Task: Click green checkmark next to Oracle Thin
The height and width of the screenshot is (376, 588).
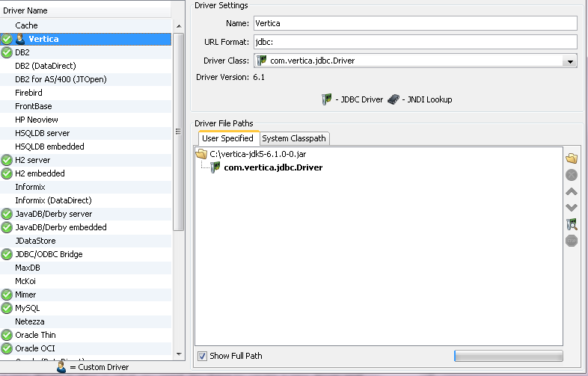Action: [x=7, y=335]
